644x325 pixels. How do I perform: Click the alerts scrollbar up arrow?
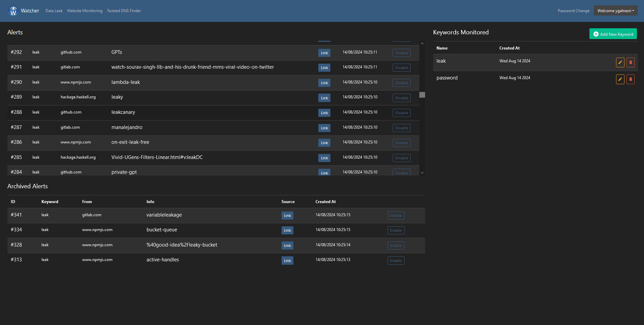click(422, 43)
